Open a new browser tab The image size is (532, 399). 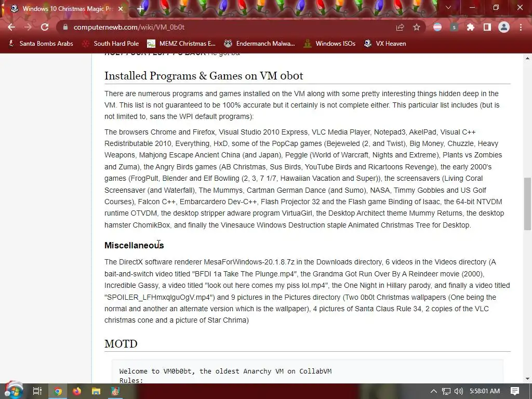click(140, 9)
